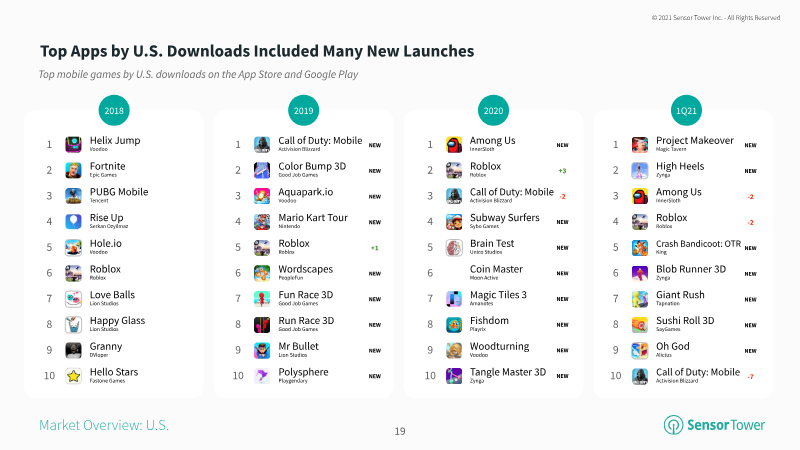Click the PUBG Mobile app icon
This screenshot has width=800, height=450.
coord(73,196)
